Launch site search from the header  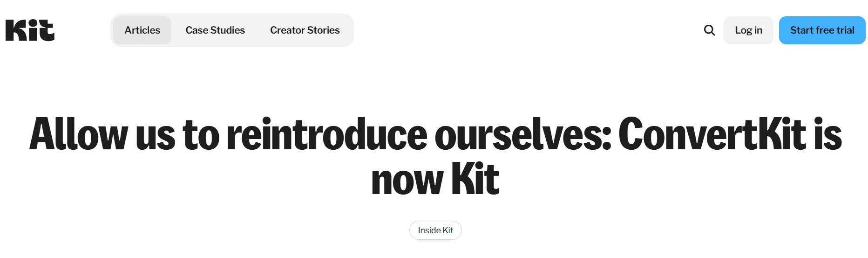click(x=709, y=30)
